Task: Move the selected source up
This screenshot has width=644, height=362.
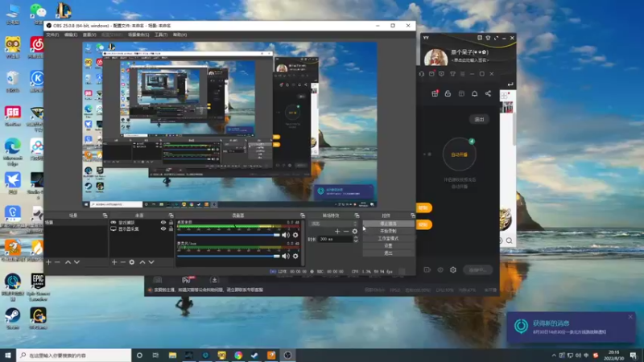Action: click(142, 262)
